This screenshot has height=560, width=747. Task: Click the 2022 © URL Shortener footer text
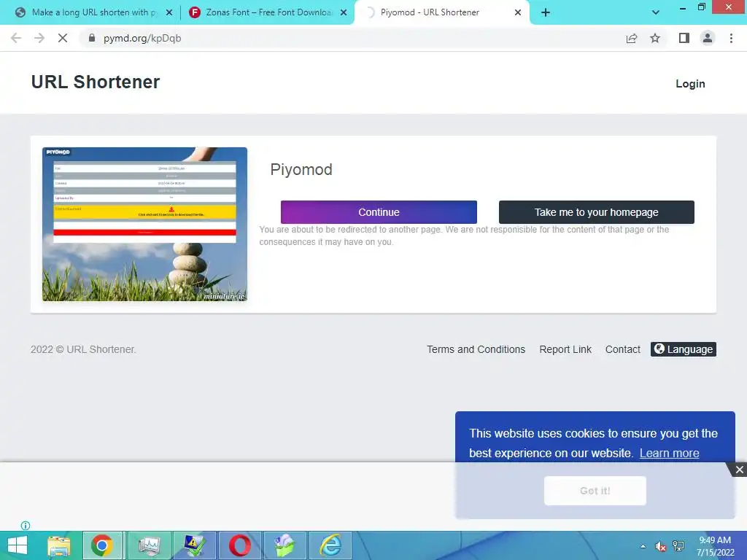83,349
